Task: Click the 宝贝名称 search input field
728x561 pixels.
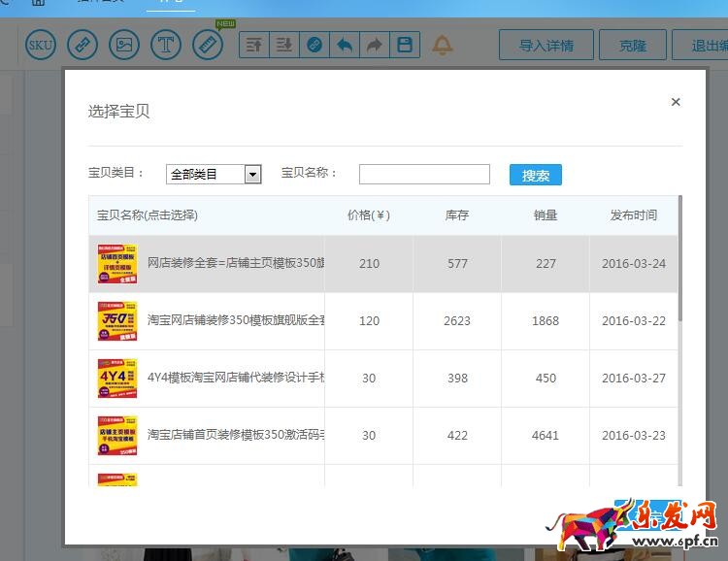Action: tap(424, 174)
